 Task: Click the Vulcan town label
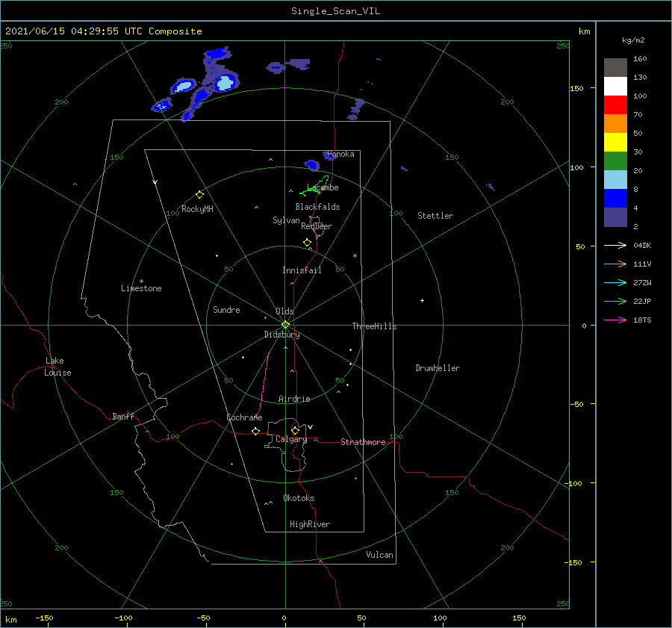click(x=379, y=555)
